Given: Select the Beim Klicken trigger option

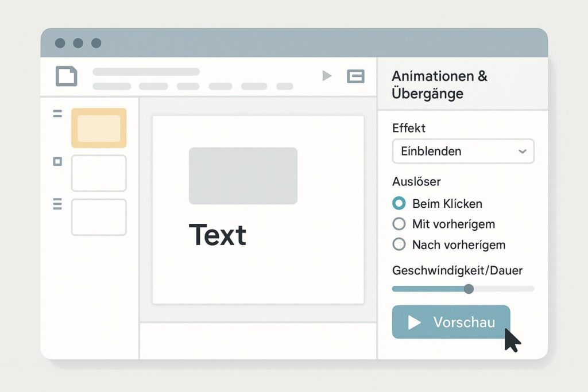Looking at the screenshot, I should [399, 203].
